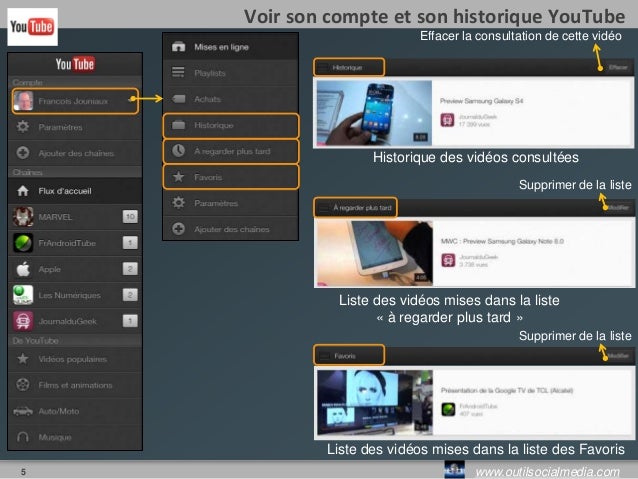Viewport: 638px width, 479px height.
Task: Click the Historique folder icon in account menu
Action: point(178,125)
